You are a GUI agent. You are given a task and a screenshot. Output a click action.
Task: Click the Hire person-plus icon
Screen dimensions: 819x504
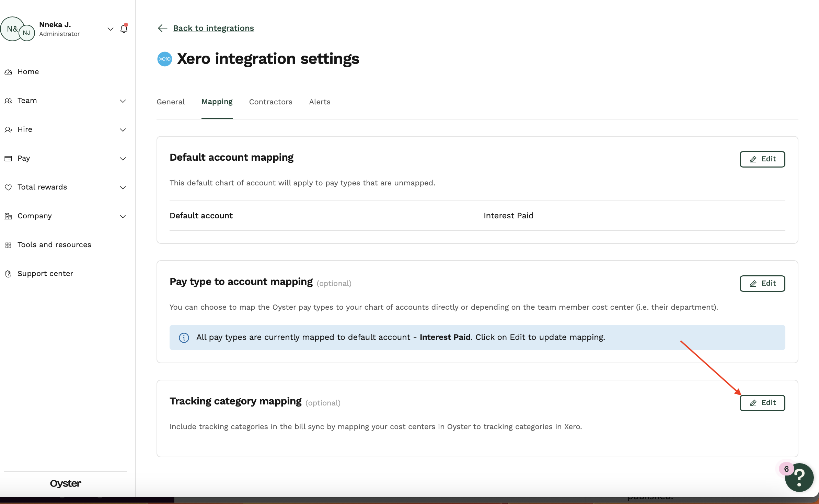coord(8,129)
